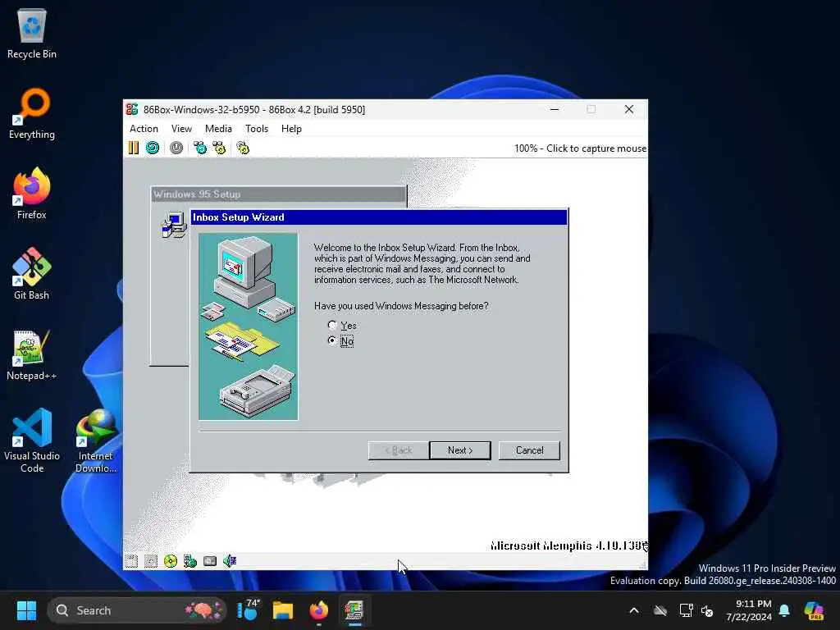Open File Explorer from the taskbar
The height and width of the screenshot is (630, 840).
point(283,610)
